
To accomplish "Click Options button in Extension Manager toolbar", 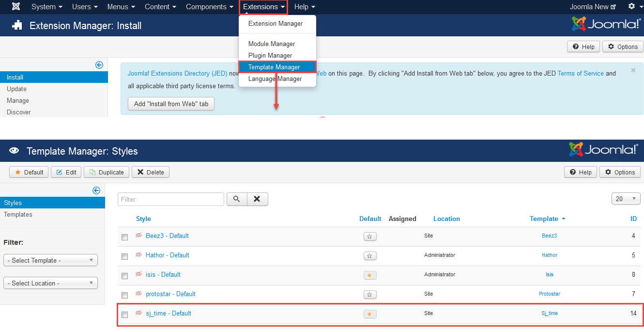I will point(623,47).
